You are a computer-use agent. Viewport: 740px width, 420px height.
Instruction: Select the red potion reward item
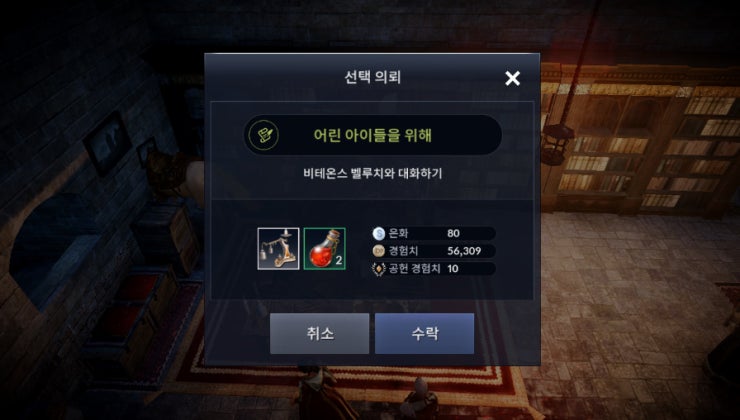click(325, 249)
